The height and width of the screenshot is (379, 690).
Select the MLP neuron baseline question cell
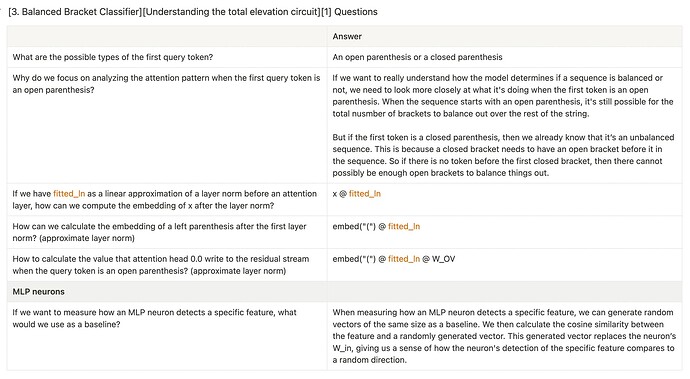(x=167, y=336)
